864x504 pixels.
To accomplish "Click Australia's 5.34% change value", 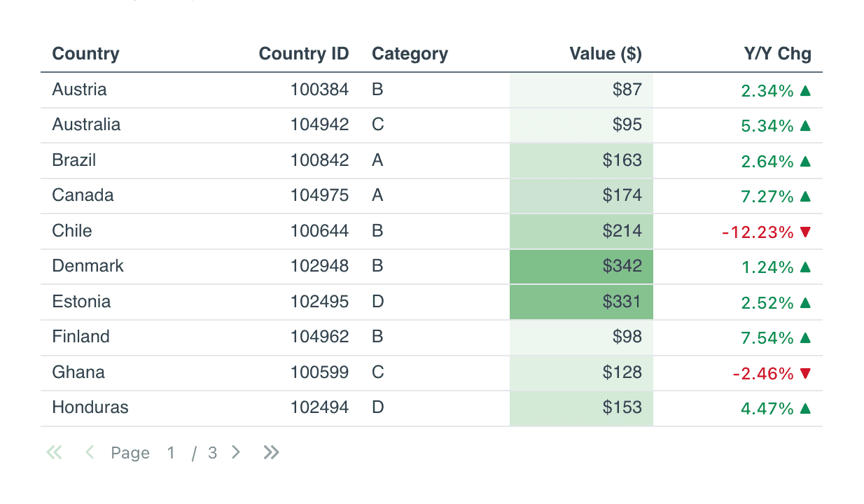I will tap(767, 126).
